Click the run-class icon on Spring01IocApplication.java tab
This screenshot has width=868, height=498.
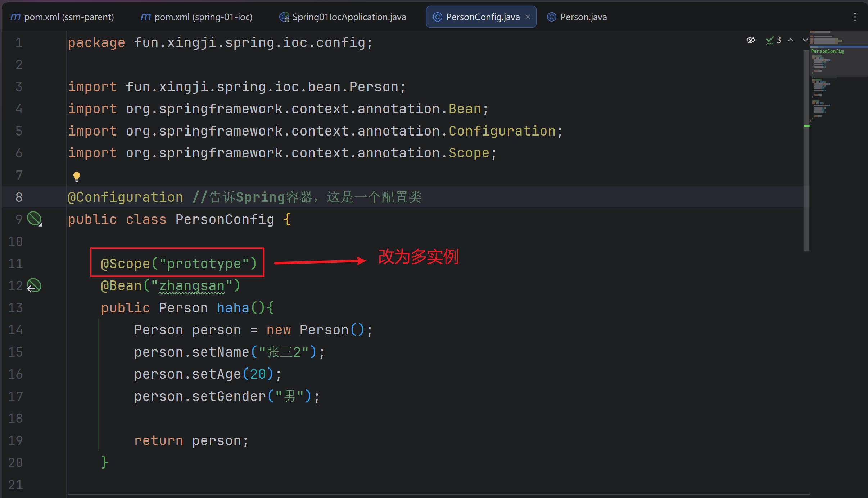point(284,17)
